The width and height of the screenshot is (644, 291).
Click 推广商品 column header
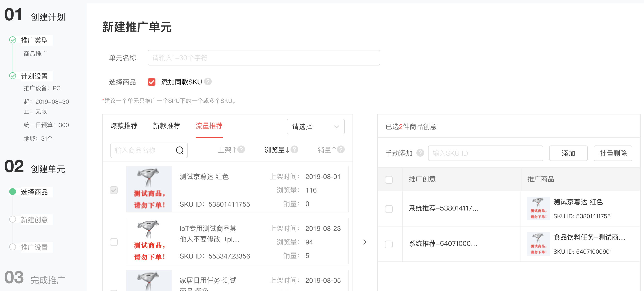pyautogui.click(x=541, y=179)
